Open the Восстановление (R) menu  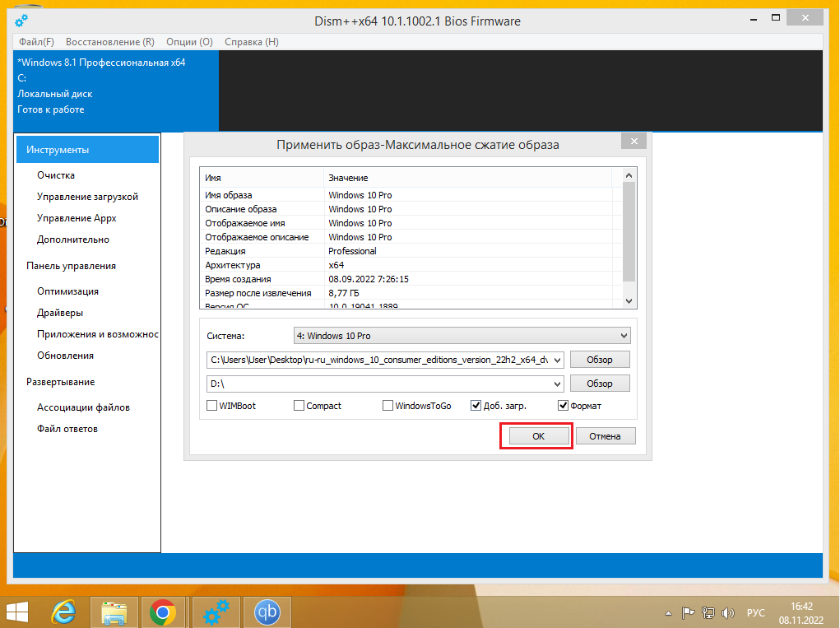click(109, 42)
